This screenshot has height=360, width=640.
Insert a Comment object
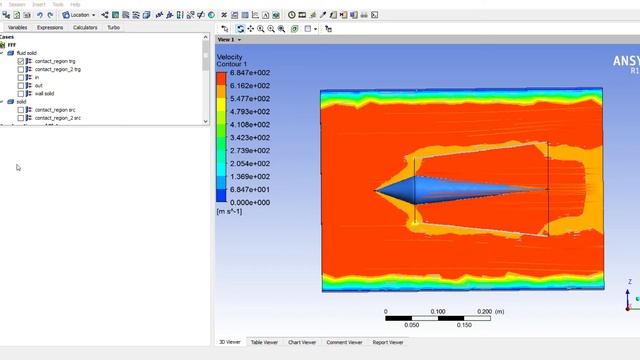coord(265,15)
